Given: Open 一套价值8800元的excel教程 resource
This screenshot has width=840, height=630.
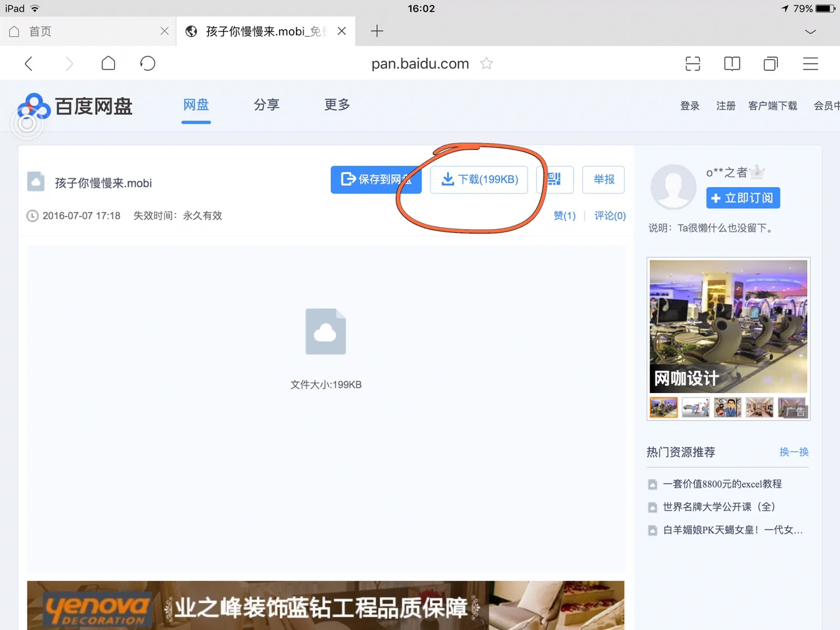Looking at the screenshot, I should pos(722,484).
